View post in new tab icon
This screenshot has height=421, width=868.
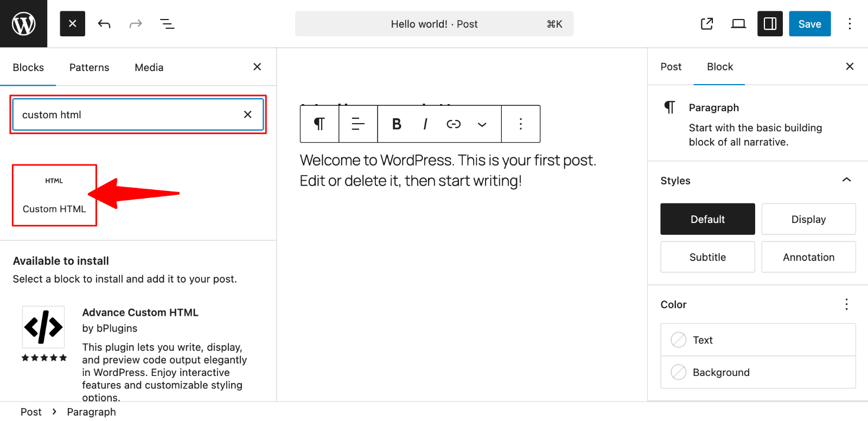[707, 24]
